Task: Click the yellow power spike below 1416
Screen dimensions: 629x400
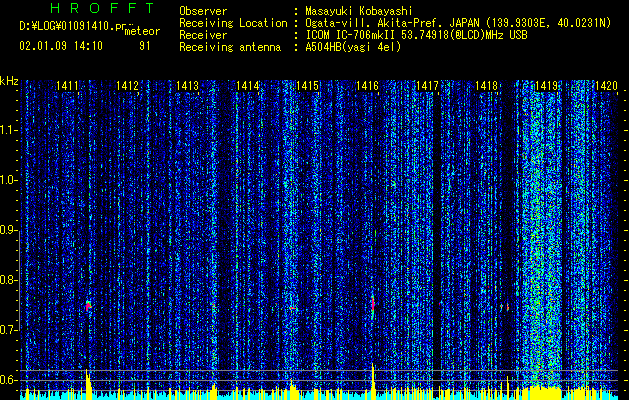Action: coord(373,381)
